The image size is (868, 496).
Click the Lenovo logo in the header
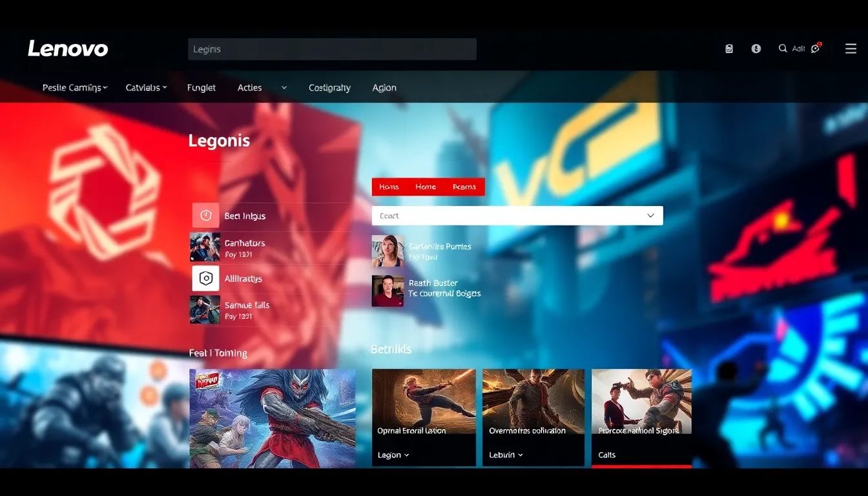pyautogui.click(x=68, y=48)
